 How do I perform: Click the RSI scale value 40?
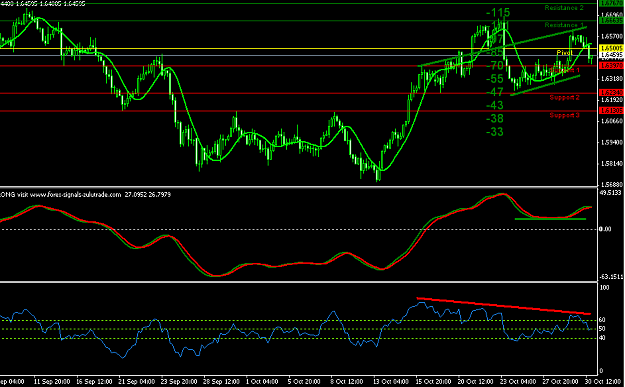(x=602, y=338)
